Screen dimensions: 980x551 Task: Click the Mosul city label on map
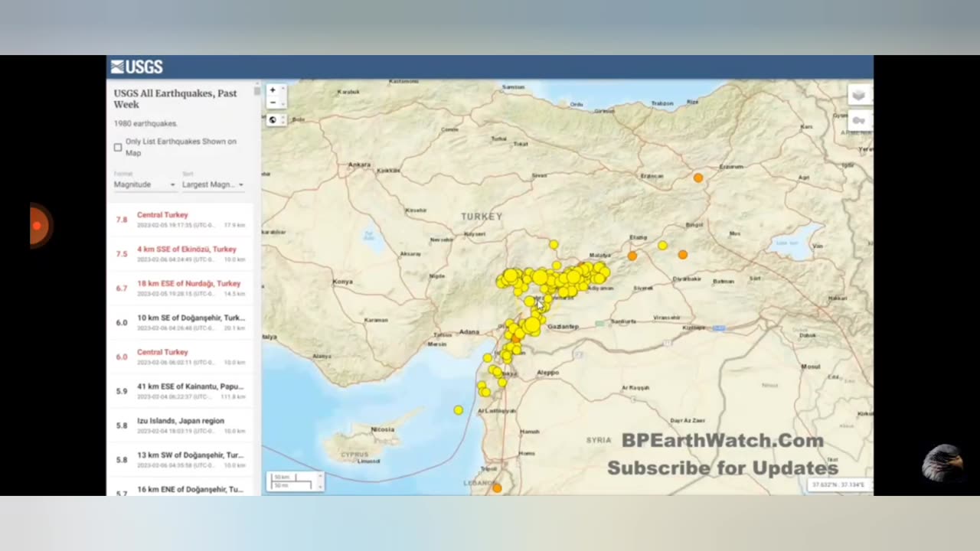[x=811, y=367]
